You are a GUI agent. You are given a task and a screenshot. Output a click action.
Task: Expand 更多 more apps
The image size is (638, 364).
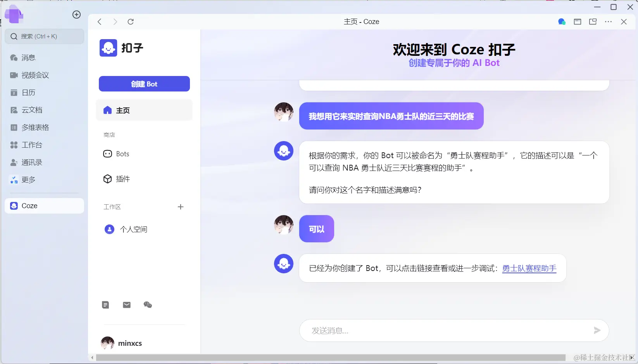pyautogui.click(x=44, y=180)
